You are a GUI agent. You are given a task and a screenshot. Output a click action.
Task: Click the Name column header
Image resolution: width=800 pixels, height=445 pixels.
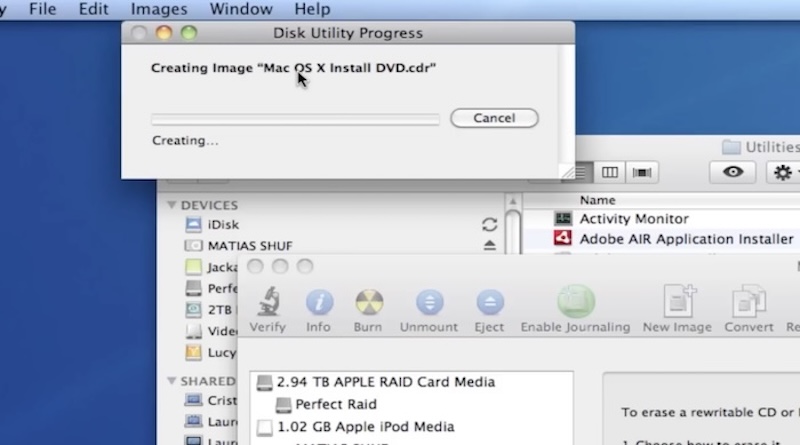click(x=597, y=200)
